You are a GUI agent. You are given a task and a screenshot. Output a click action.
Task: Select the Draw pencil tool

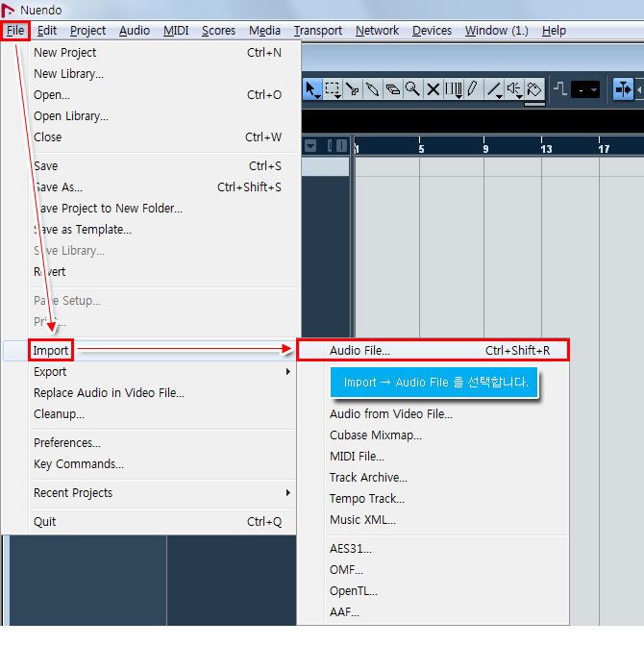pos(474,89)
